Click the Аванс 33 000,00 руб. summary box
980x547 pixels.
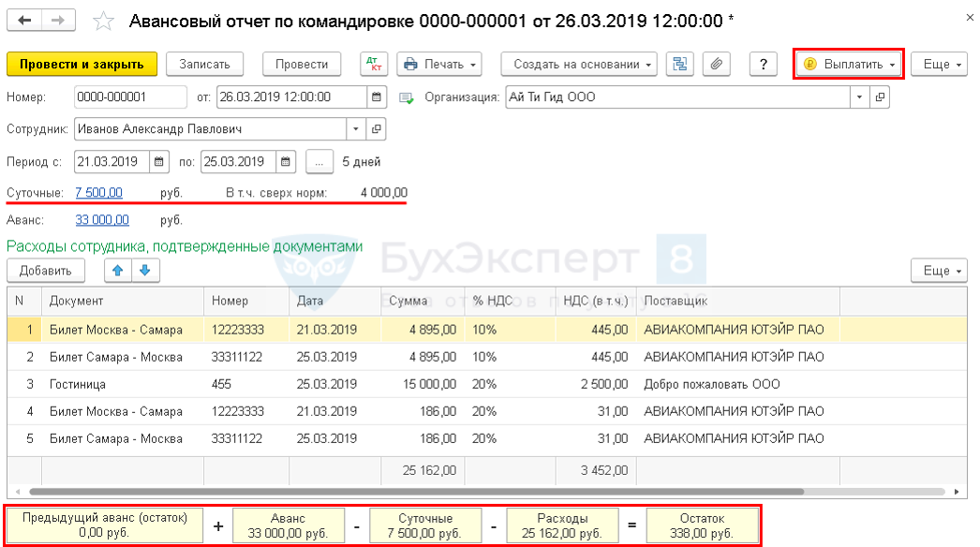(x=289, y=525)
